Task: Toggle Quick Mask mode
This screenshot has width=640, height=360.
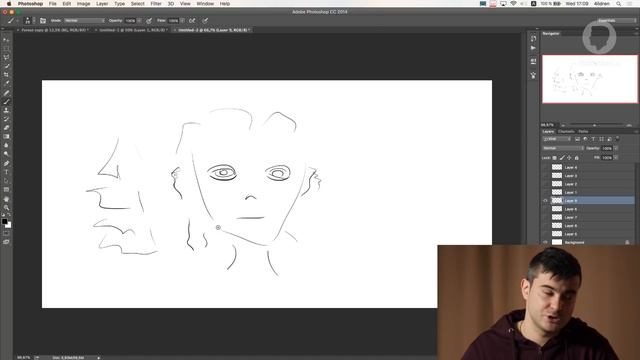Action: 6,233
